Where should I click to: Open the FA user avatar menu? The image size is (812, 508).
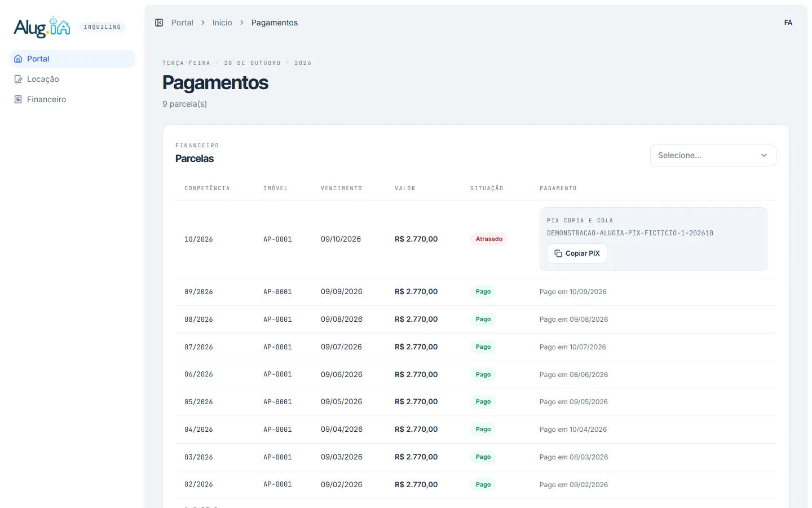pyautogui.click(x=788, y=23)
